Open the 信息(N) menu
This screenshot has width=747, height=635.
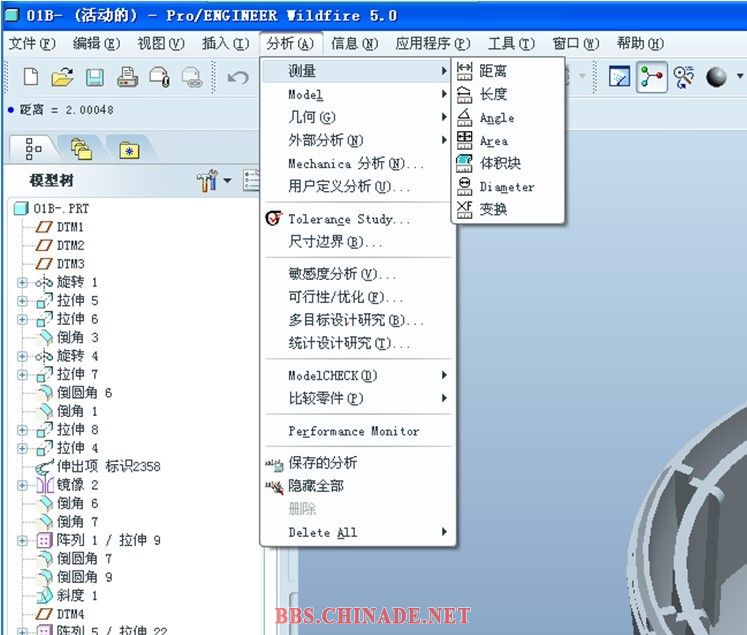tap(354, 43)
